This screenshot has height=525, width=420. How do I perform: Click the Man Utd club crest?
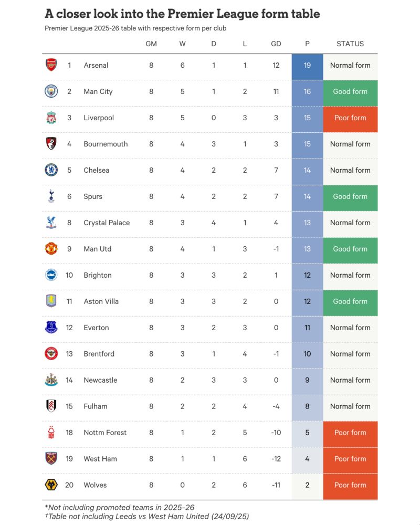pyautogui.click(x=51, y=249)
